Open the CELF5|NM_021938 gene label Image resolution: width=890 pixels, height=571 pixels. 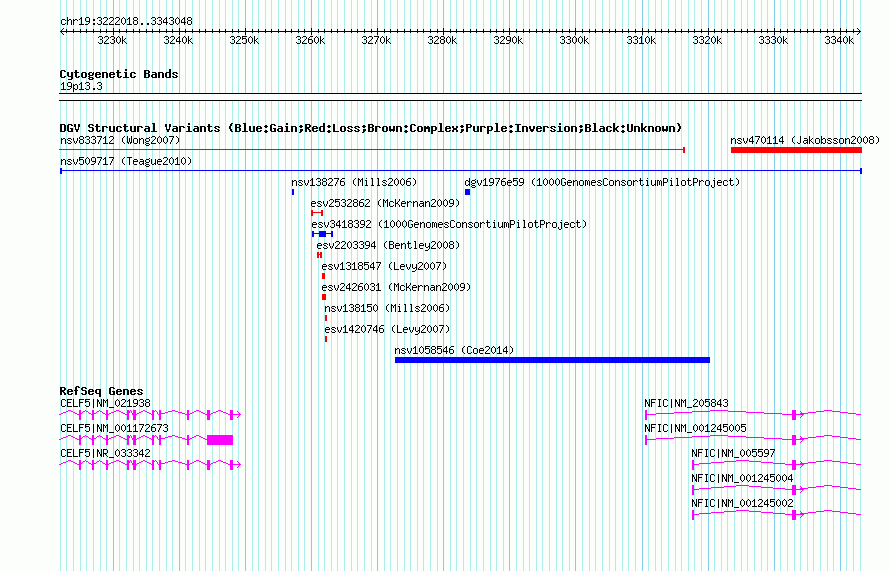tap(105, 403)
